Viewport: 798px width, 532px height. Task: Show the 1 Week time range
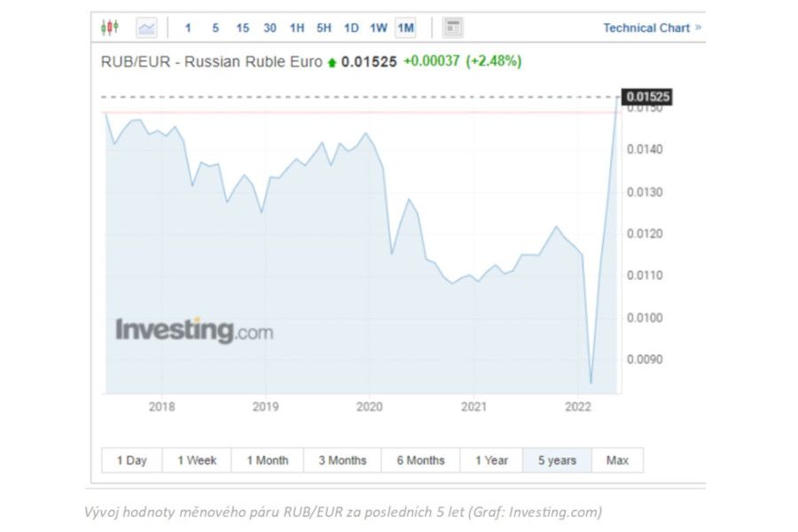coord(197,460)
